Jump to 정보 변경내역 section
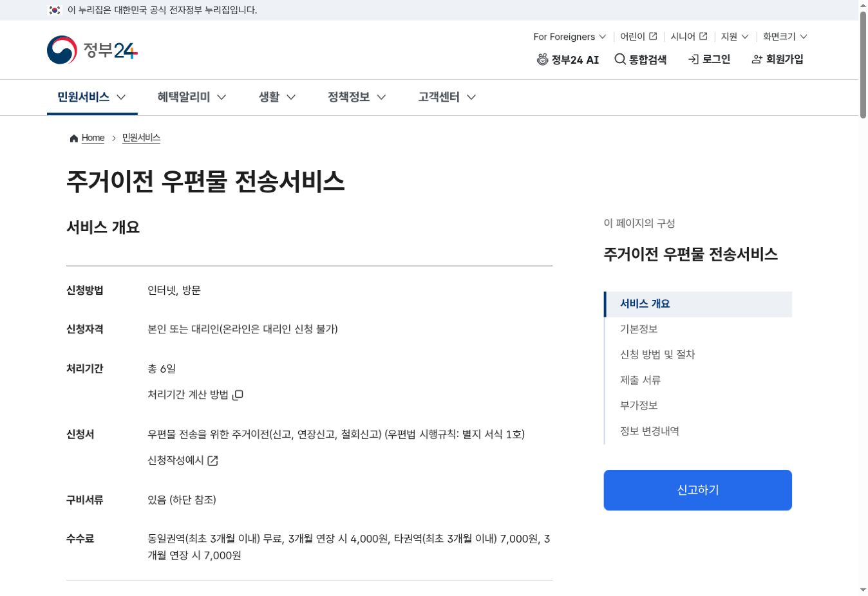 point(649,431)
